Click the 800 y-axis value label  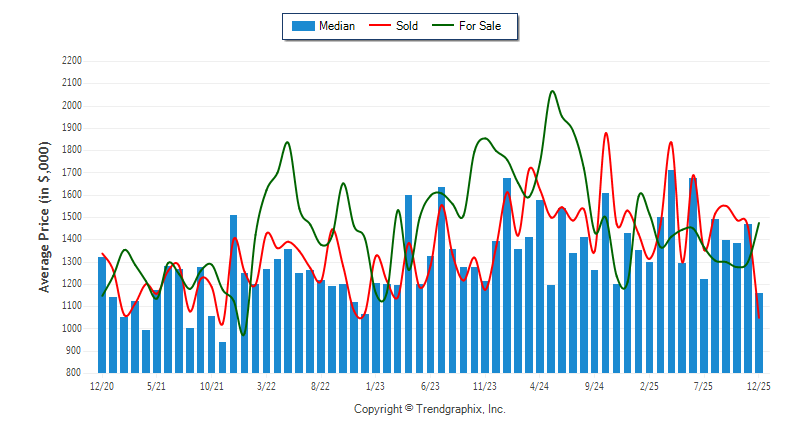tap(74, 373)
